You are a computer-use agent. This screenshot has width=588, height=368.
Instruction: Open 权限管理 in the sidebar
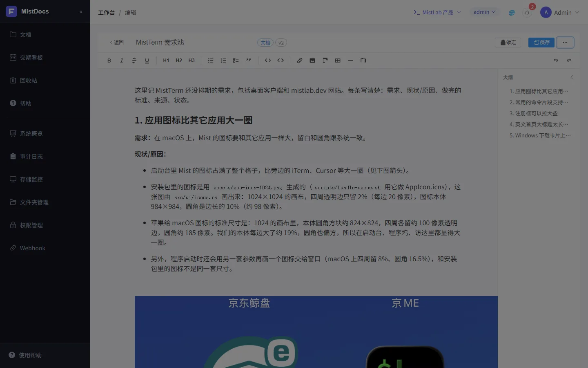pos(45,225)
